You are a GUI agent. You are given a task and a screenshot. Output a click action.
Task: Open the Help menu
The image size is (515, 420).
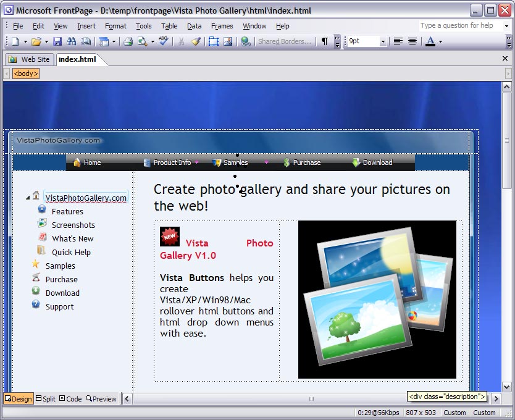pyautogui.click(x=282, y=26)
